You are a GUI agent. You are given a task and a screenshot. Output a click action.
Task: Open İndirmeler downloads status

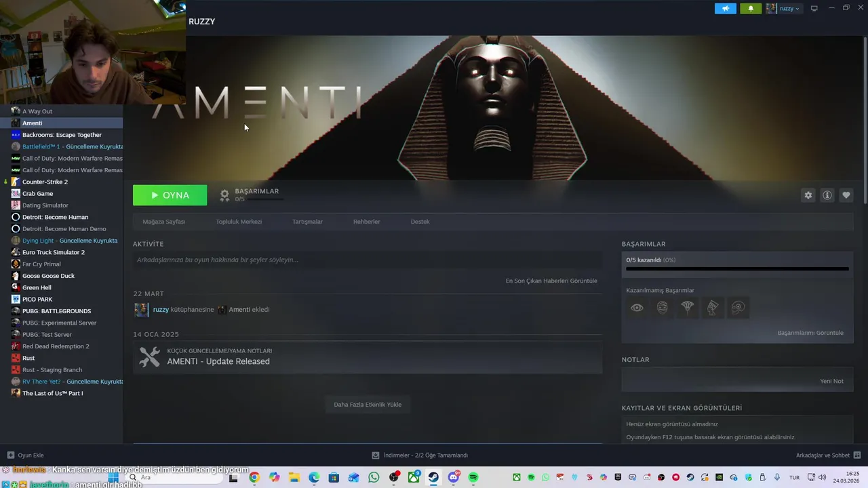[x=420, y=455]
